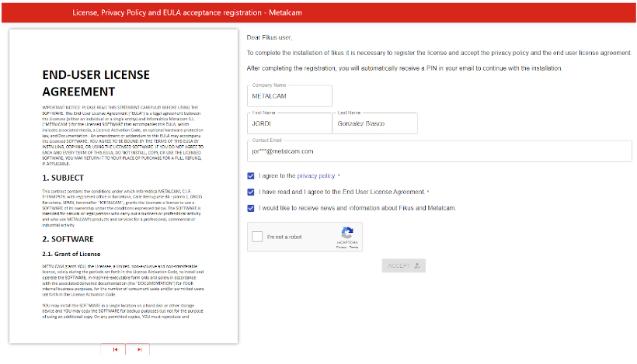The image size is (637, 364).
Task: Click into the Contact Email field
Action: coord(439,151)
